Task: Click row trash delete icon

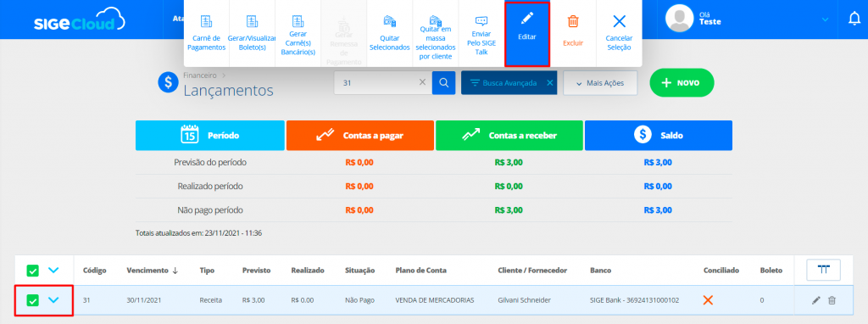Action: click(x=832, y=300)
